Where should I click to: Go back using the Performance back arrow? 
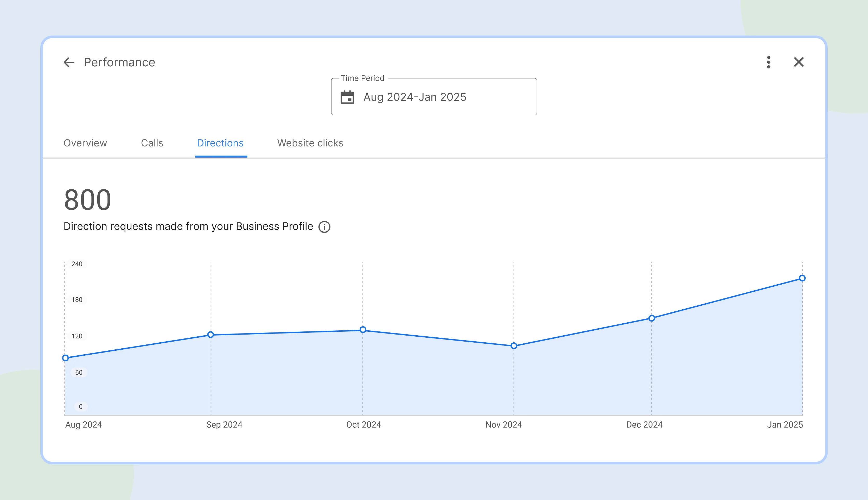69,62
